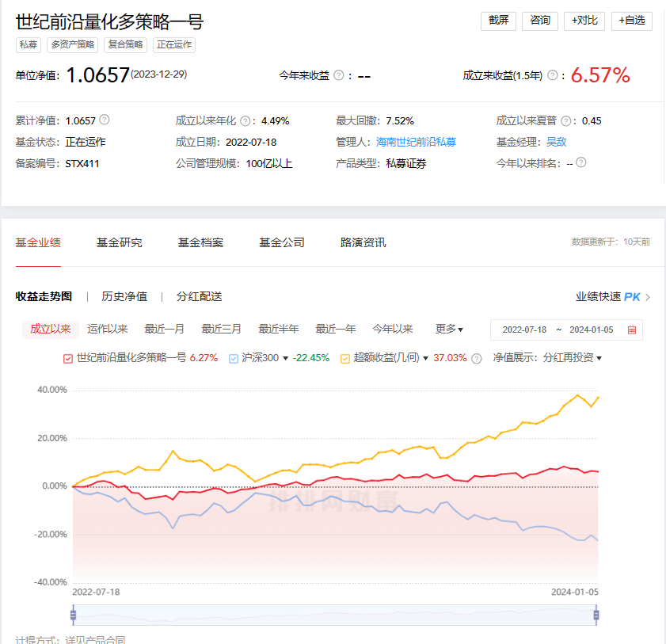Click the 正在运作 tag

pyautogui.click(x=174, y=44)
